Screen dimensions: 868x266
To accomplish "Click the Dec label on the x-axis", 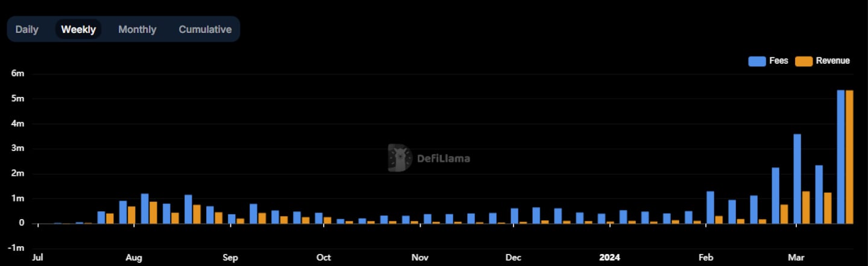I will [x=514, y=258].
